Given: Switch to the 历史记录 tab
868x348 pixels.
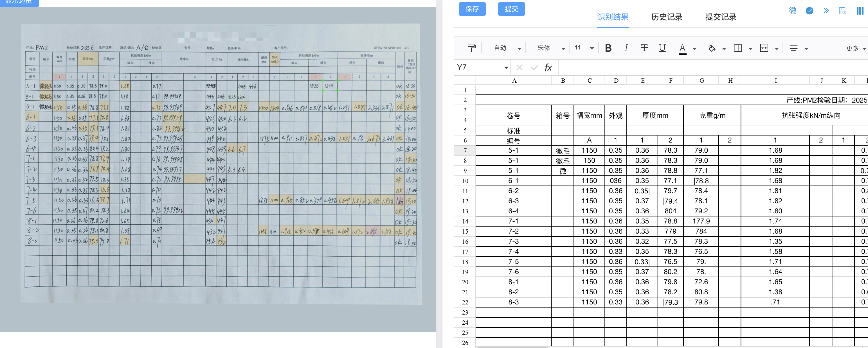Looking at the screenshot, I should tap(667, 17).
